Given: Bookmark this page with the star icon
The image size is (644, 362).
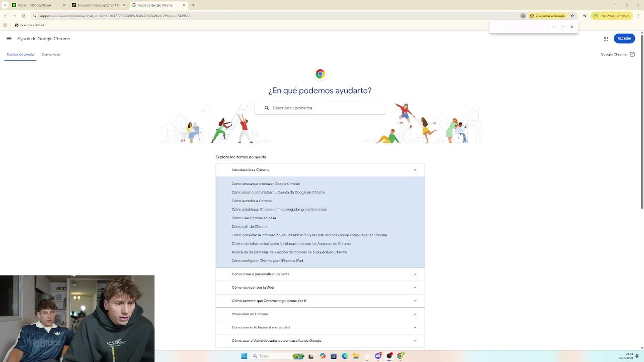Looking at the screenshot, I should [572, 16].
